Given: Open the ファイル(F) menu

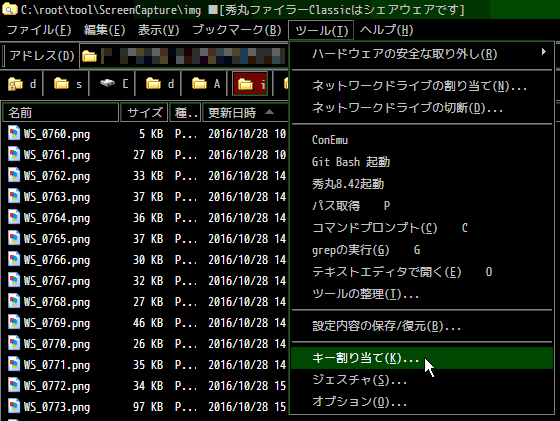Looking at the screenshot, I should tap(39, 30).
